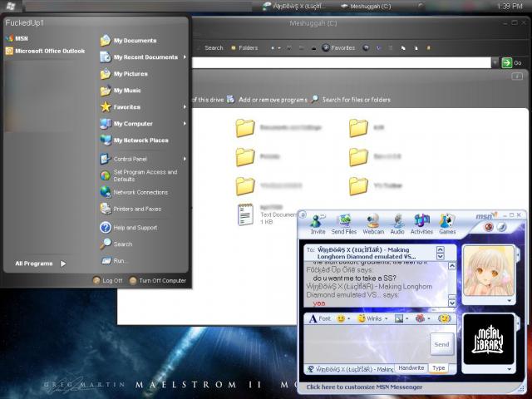Open the Font settings in MSN chat

click(319, 318)
